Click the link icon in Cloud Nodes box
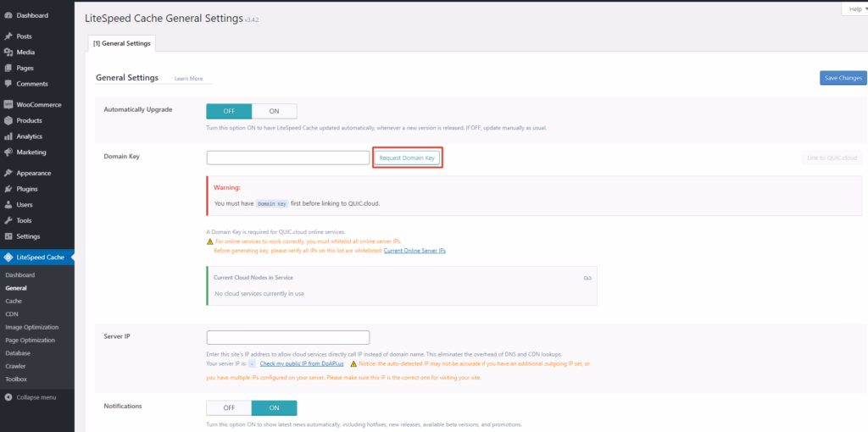This screenshot has width=868, height=432. [x=587, y=278]
